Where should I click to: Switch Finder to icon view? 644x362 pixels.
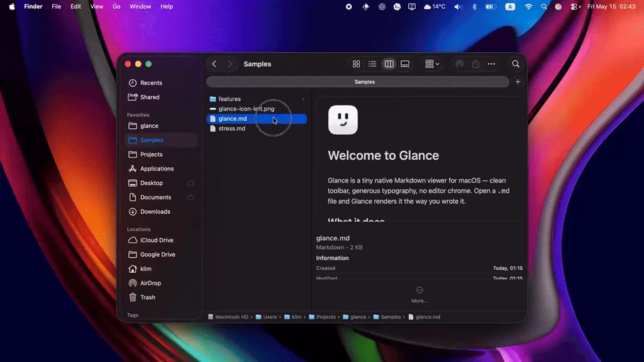356,64
